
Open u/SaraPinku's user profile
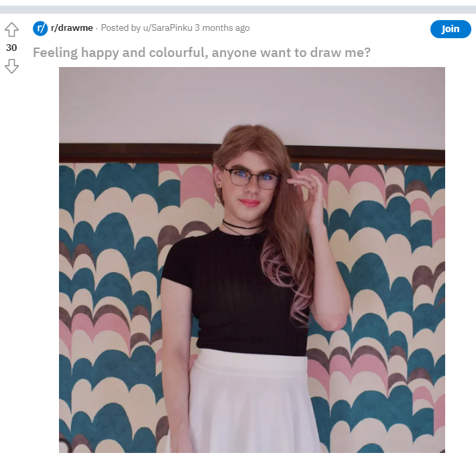pyautogui.click(x=168, y=28)
